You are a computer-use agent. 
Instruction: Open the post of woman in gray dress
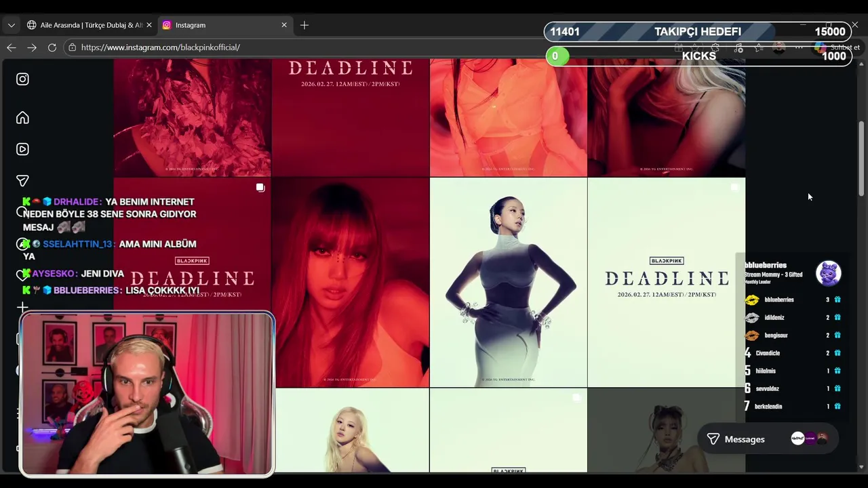pos(509,283)
